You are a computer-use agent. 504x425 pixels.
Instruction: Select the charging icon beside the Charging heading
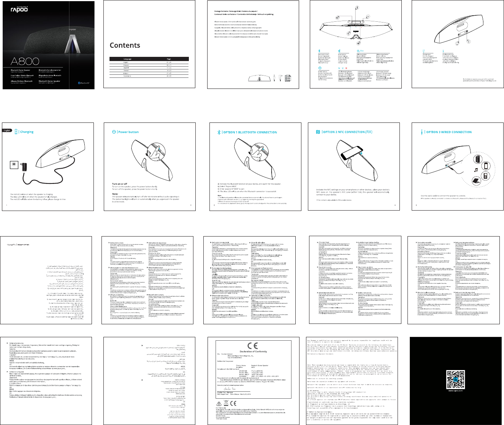tap(16, 132)
